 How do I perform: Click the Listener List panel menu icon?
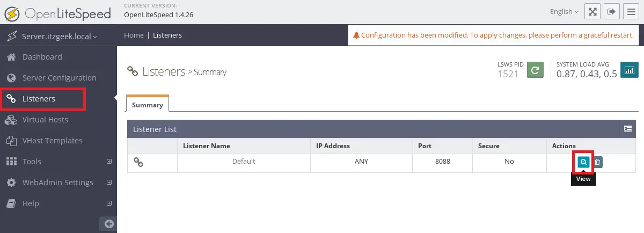tap(627, 129)
